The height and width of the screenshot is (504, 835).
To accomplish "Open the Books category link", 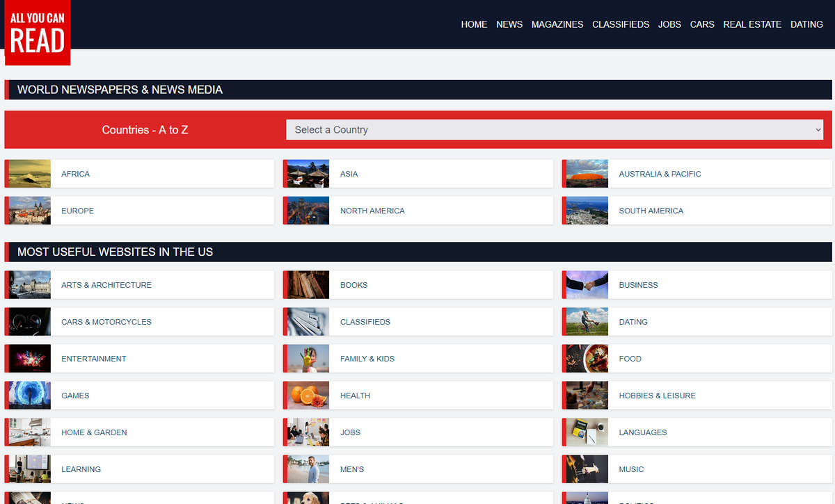I will click(x=353, y=285).
